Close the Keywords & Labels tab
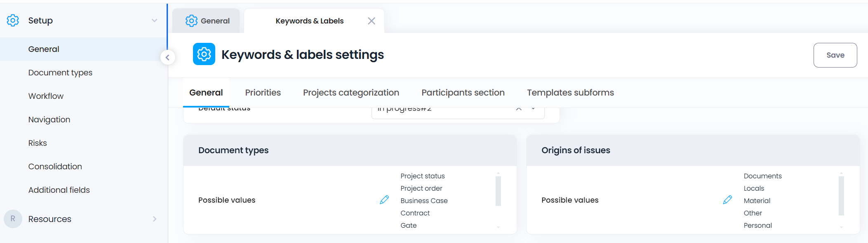 [x=371, y=21]
